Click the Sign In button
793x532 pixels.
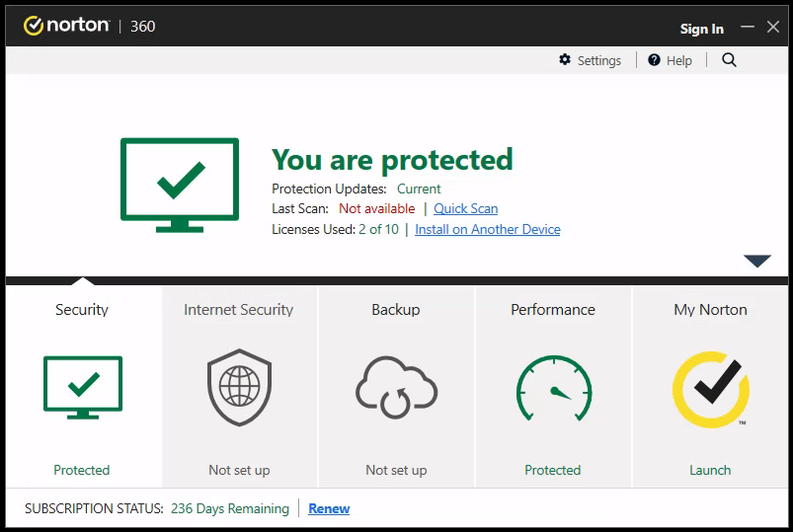701,29
